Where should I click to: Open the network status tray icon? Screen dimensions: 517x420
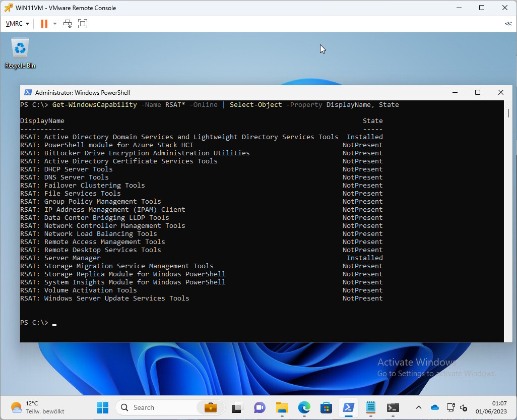450,407
